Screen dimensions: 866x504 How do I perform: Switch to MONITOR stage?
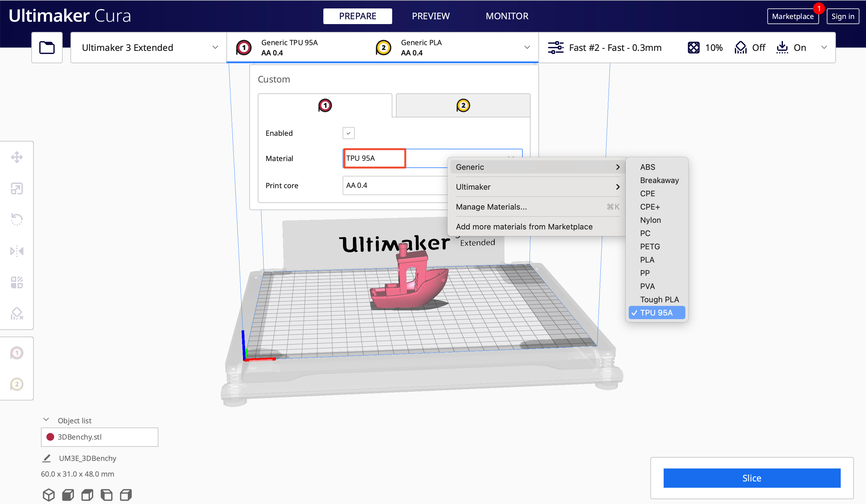(507, 16)
